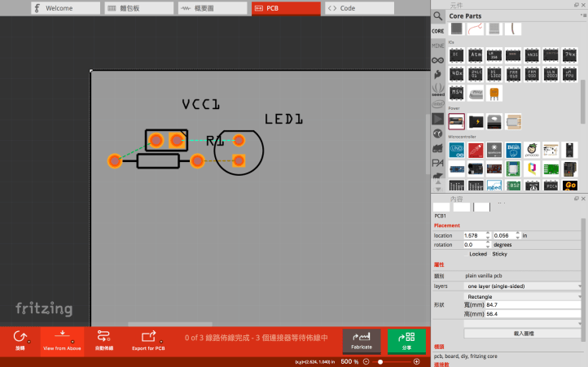Click the canvas horizontal scrollbar

pyautogui.click(x=170, y=324)
